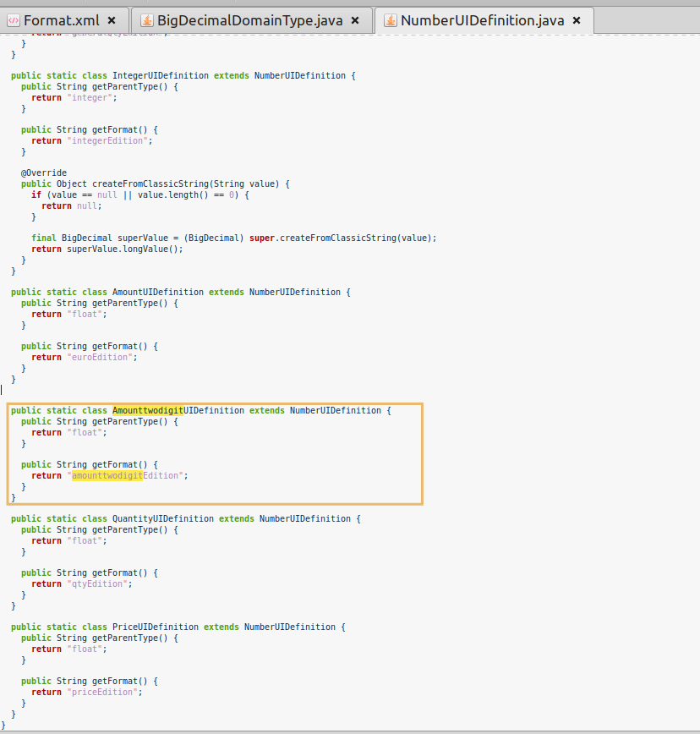700x734 pixels.
Task: Close the BigDecimalDomainType.java tab
Action: tap(355, 19)
